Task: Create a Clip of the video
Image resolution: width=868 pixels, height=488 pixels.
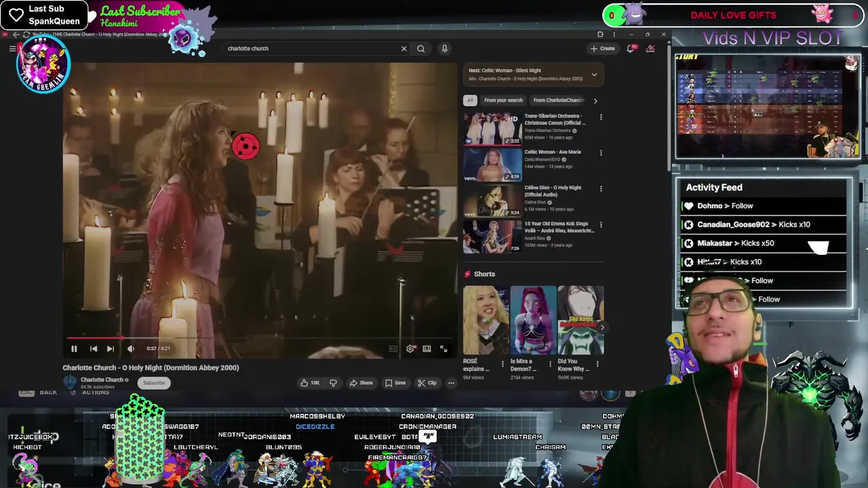Action: pos(427,383)
